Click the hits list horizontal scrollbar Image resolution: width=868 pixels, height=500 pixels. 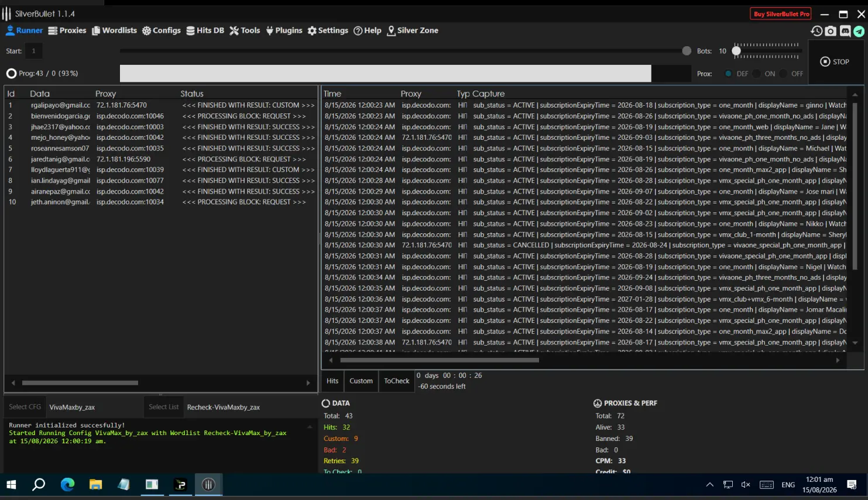440,360
